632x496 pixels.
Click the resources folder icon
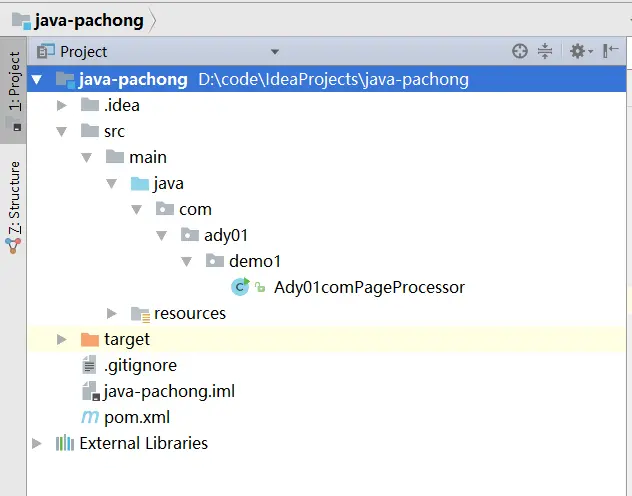[140, 314]
